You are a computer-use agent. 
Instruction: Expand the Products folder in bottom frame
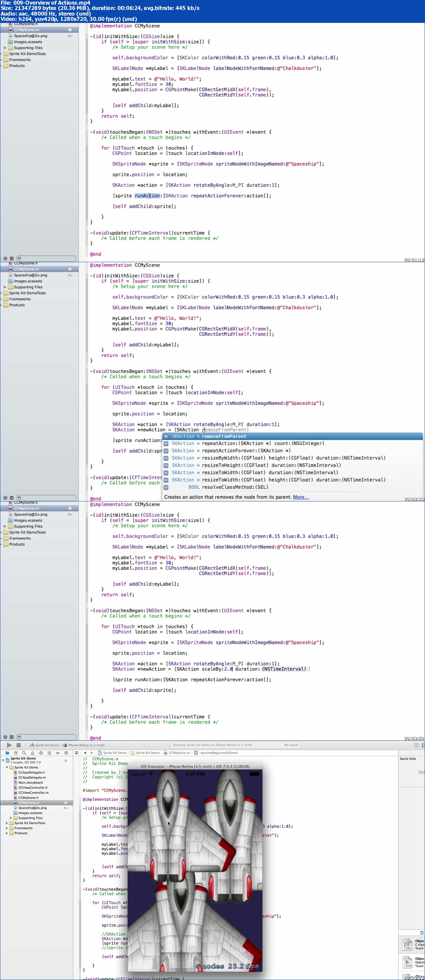[x=7, y=833]
